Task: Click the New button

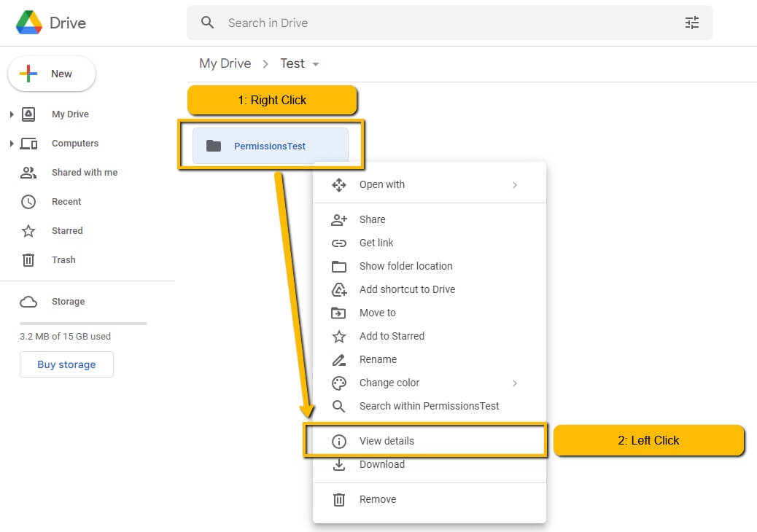Action: click(x=51, y=74)
